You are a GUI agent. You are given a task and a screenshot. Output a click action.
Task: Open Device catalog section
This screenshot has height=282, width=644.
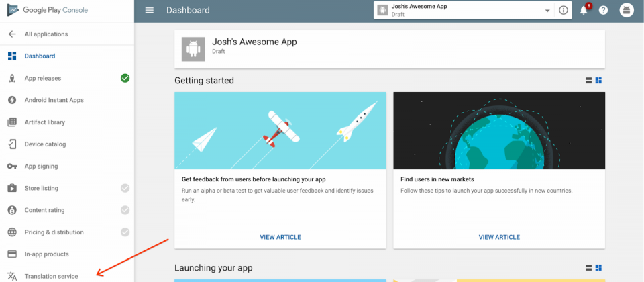pos(45,144)
